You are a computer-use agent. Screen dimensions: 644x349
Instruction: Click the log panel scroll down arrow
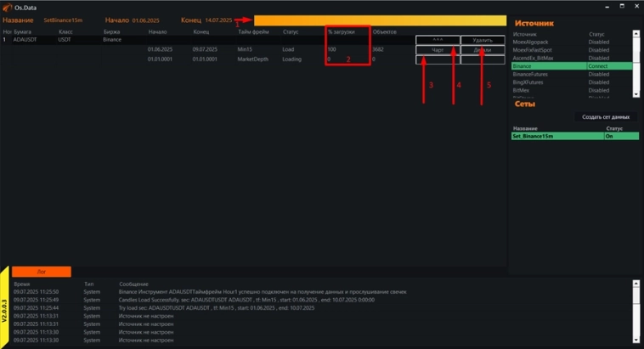point(636,340)
